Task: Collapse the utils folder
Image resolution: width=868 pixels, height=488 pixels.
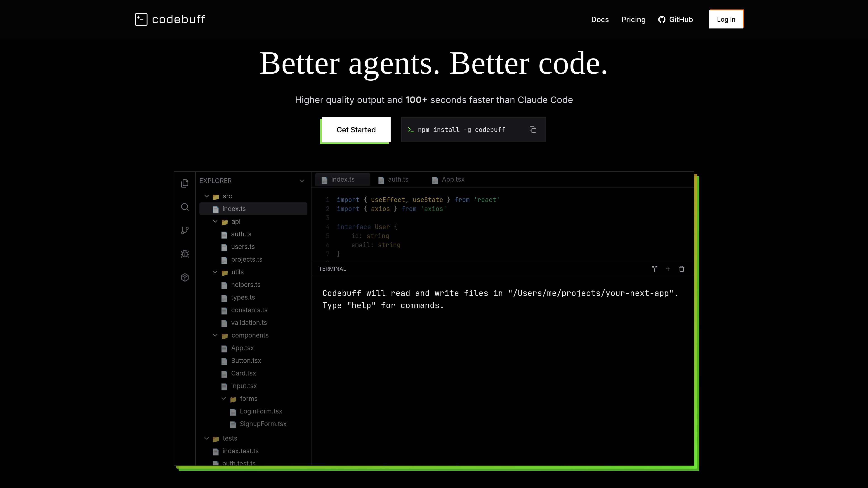Action: (x=215, y=272)
